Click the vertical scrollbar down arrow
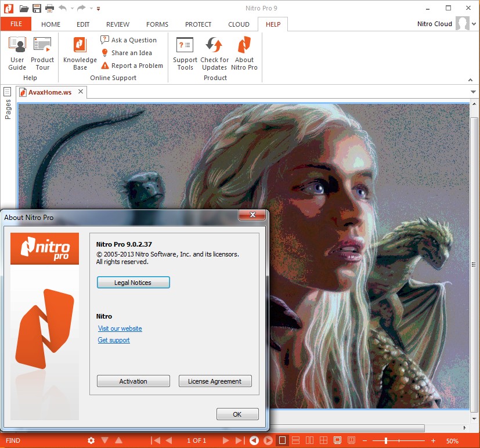The width and height of the screenshot is (480, 448). (x=474, y=418)
